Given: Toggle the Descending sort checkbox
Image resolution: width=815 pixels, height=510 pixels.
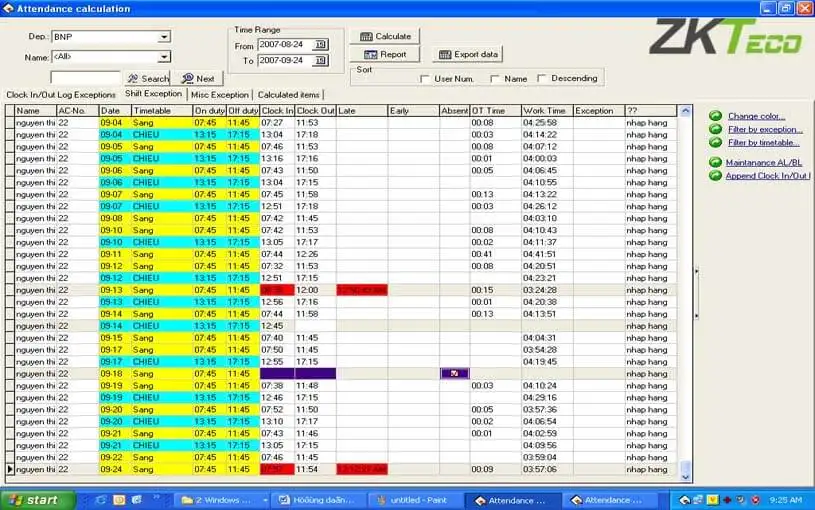Looking at the screenshot, I should pyautogui.click(x=542, y=79).
